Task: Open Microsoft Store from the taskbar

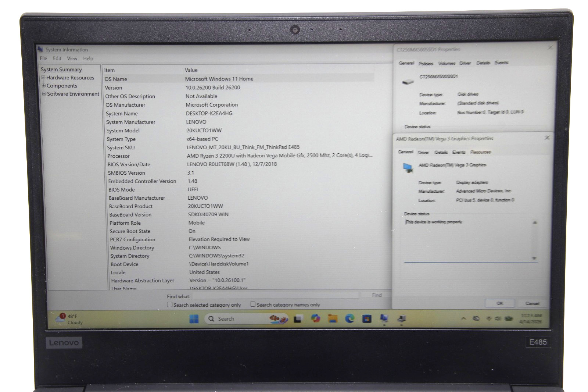Action: (x=367, y=319)
